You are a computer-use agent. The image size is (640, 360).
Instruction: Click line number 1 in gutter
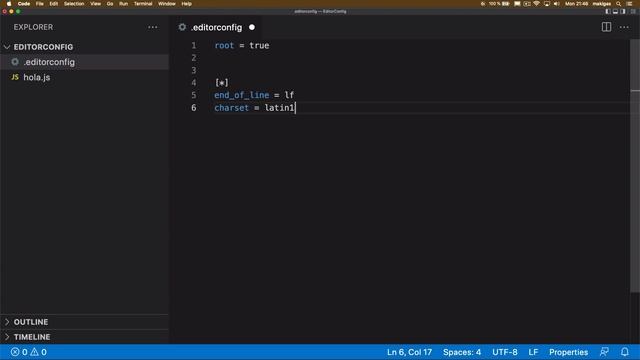pyautogui.click(x=193, y=46)
